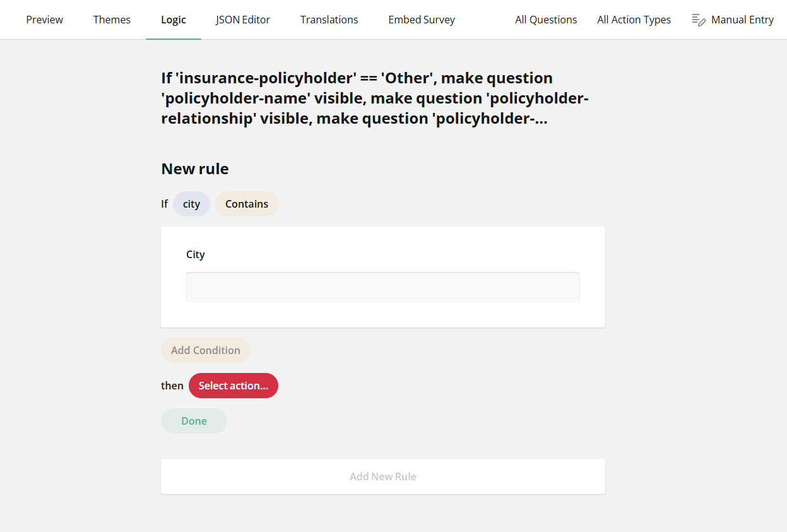Open the 'All Questions' filter dropdown
The width and height of the screenshot is (787, 532).
[545, 20]
